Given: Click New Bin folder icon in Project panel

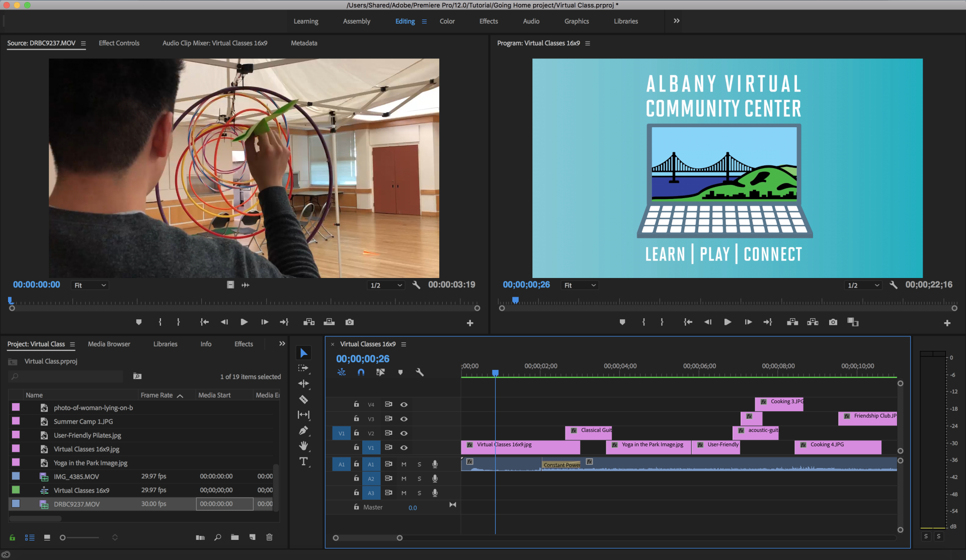Looking at the screenshot, I should [234, 537].
